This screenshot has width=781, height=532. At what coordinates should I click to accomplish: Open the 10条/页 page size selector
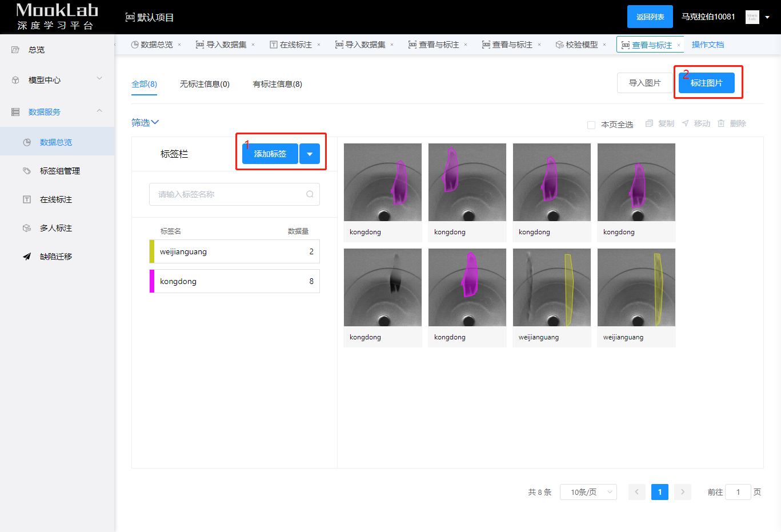(588, 492)
